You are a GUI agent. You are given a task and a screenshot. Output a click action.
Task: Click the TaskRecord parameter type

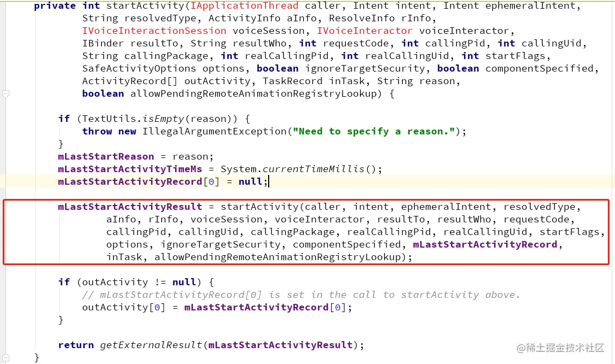pos(292,81)
